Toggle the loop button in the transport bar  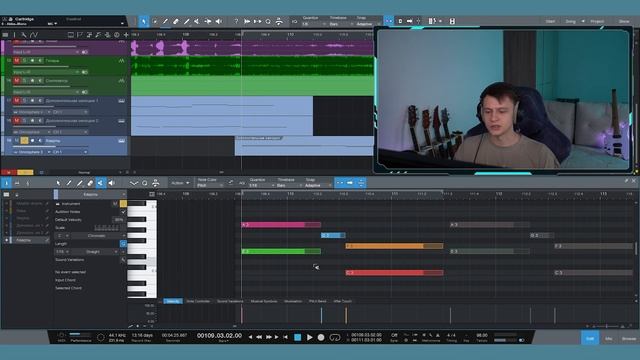tap(335, 337)
